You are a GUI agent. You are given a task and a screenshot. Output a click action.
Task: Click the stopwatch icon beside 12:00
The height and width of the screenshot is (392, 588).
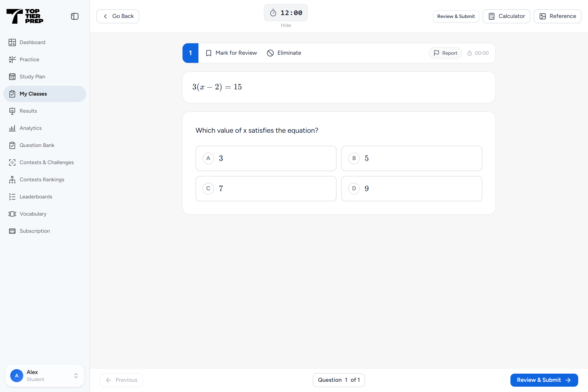tap(273, 13)
